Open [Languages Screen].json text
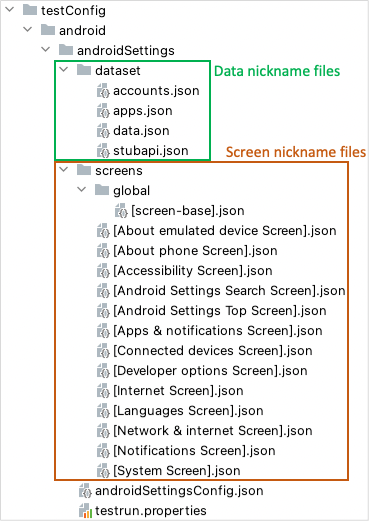 (x=188, y=411)
